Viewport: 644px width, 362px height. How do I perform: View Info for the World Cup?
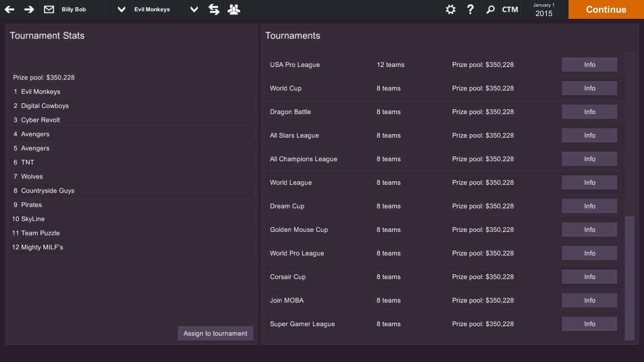click(589, 88)
